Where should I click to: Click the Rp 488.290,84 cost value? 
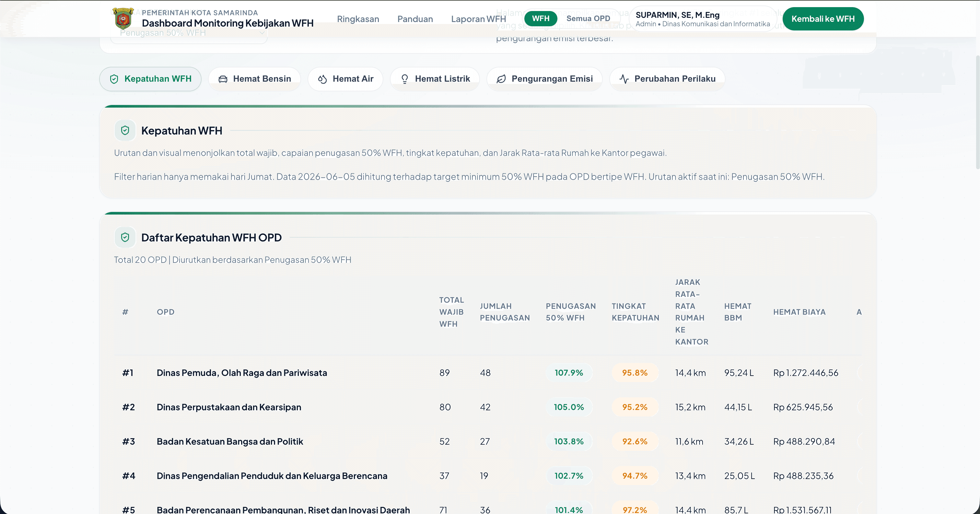(x=804, y=441)
